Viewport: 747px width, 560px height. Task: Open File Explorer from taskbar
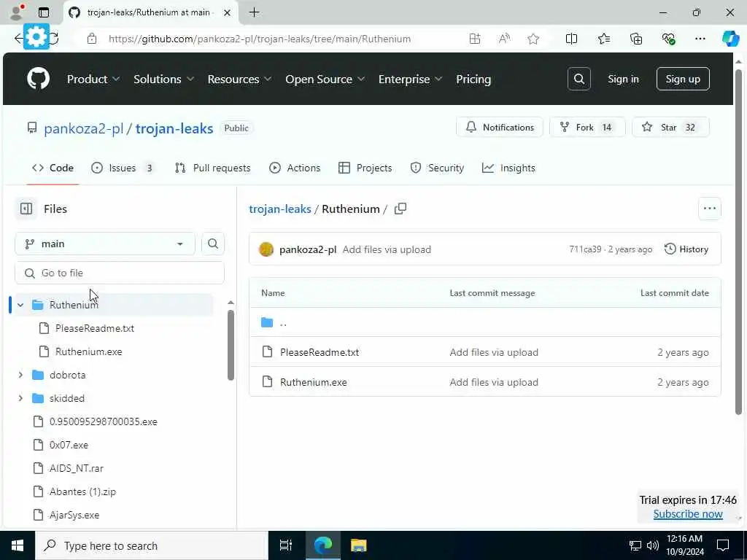358,545
